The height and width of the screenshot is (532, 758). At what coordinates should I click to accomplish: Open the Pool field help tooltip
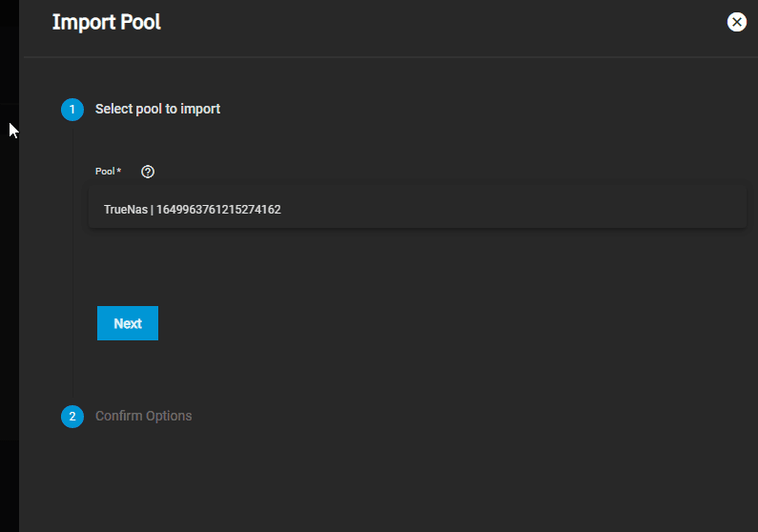pyautogui.click(x=148, y=172)
